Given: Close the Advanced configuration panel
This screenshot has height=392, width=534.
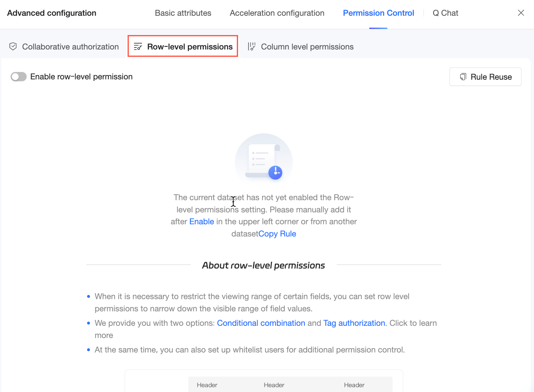Looking at the screenshot, I should point(521,13).
